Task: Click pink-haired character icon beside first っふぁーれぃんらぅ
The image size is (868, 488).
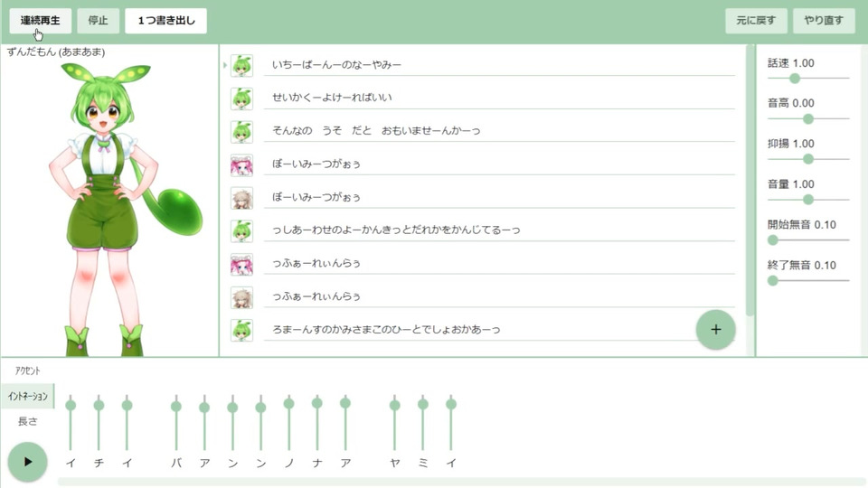Action: coord(242,265)
